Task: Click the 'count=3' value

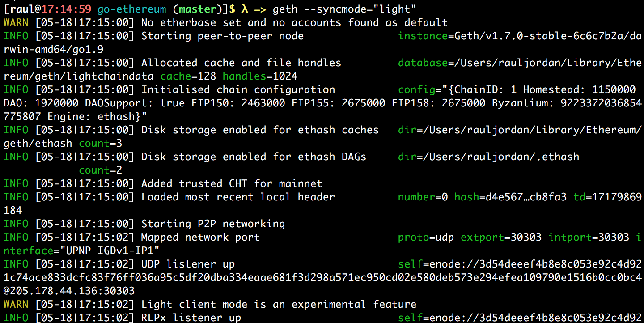Action: pos(100,143)
